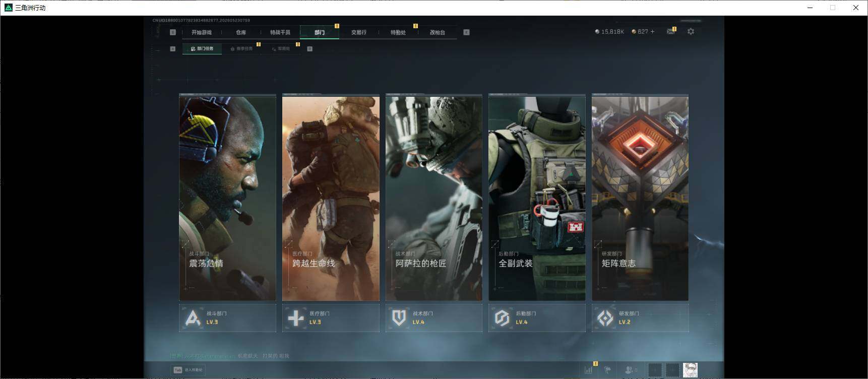The image size is (868, 379).
Task: Click the 阿萨拉的枪匠 mission title text
Action: pos(421,264)
